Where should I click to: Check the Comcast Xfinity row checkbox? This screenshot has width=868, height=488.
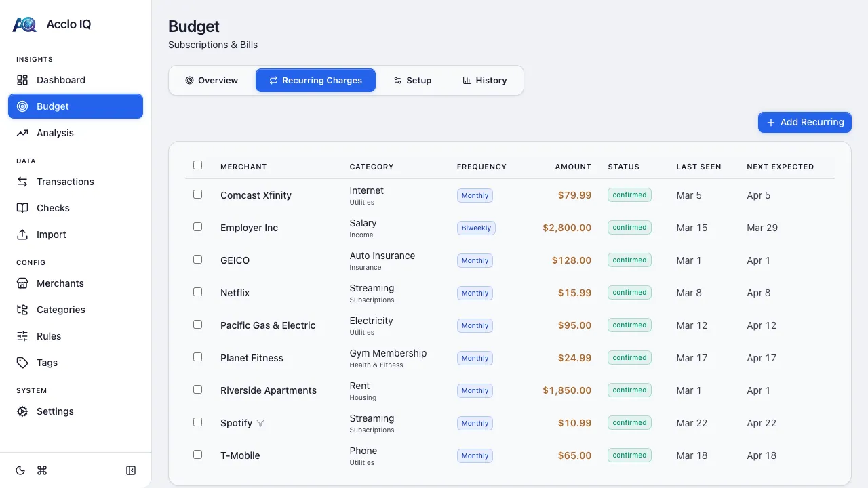[197, 195]
